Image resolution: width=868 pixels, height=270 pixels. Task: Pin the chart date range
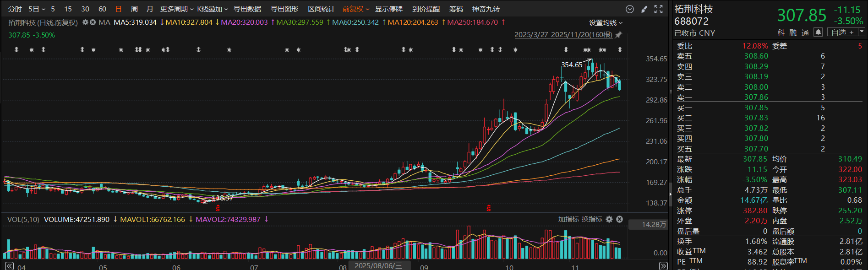618,35
